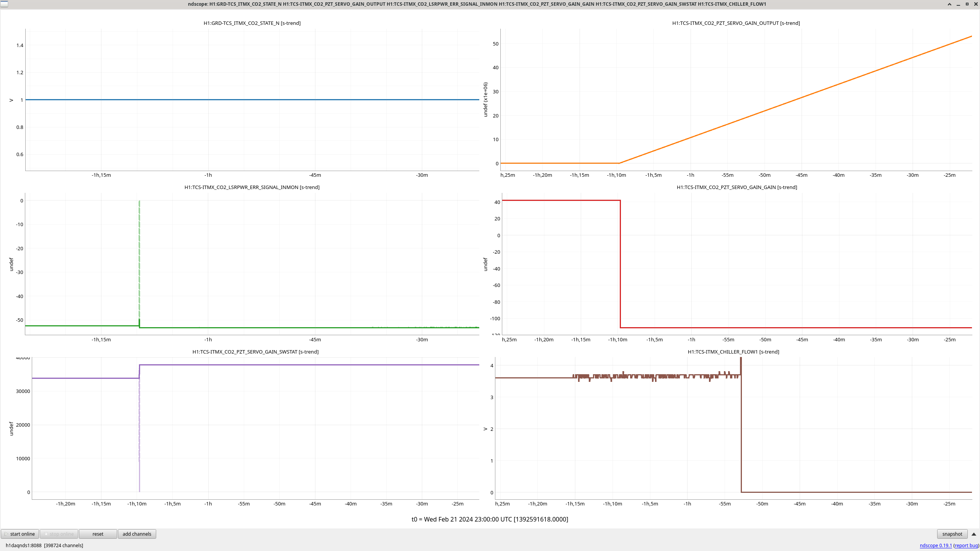Close the ndscope window
This screenshot has height=551, width=980.
click(976, 4)
